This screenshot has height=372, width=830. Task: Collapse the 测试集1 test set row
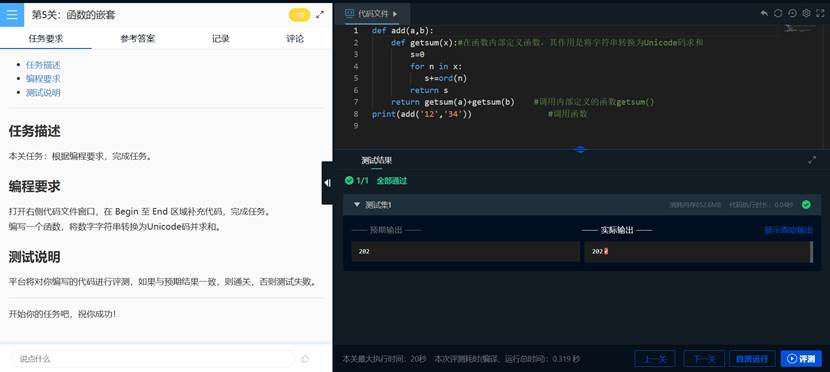[x=357, y=204]
